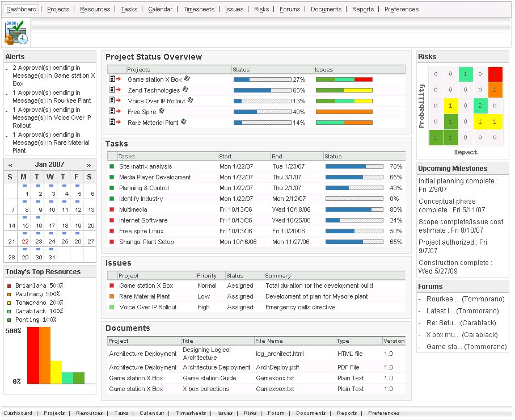
Task: Click the Free Spire orange issues bar
Action: click(344, 112)
